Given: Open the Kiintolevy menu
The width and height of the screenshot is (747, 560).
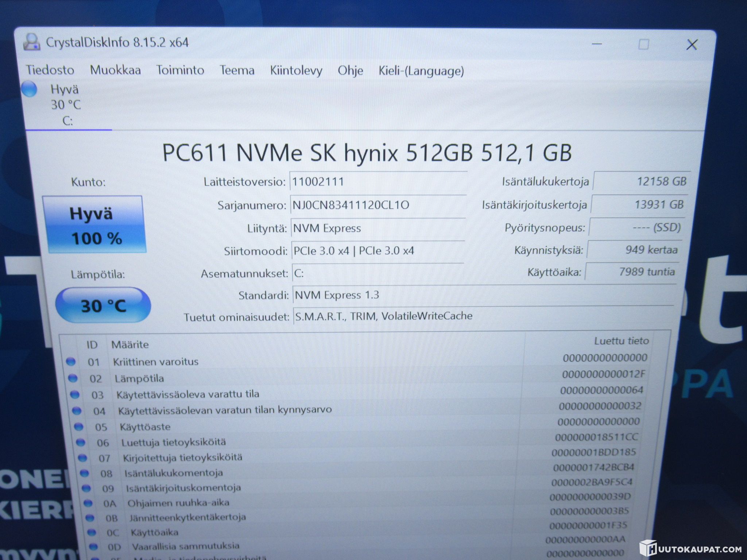Looking at the screenshot, I should (296, 71).
